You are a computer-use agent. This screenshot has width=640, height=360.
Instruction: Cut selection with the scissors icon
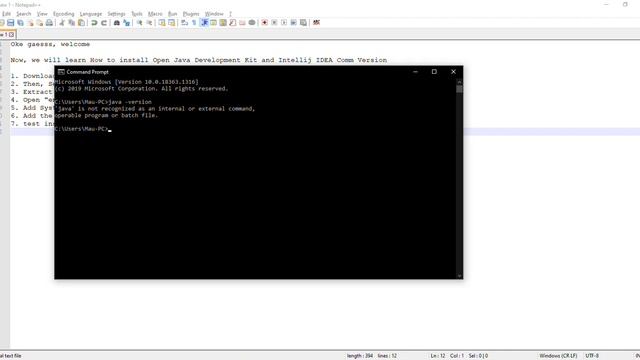[62, 23]
